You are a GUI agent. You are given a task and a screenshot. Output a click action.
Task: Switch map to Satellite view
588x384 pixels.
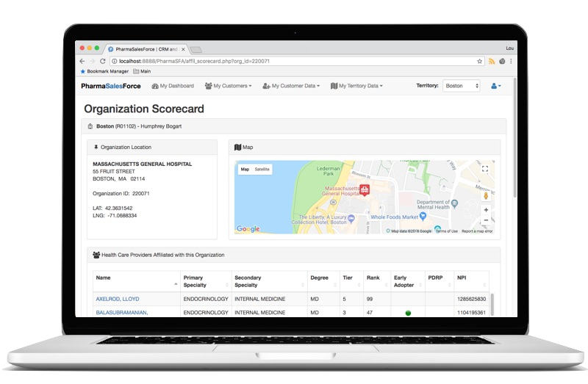coord(262,170)
